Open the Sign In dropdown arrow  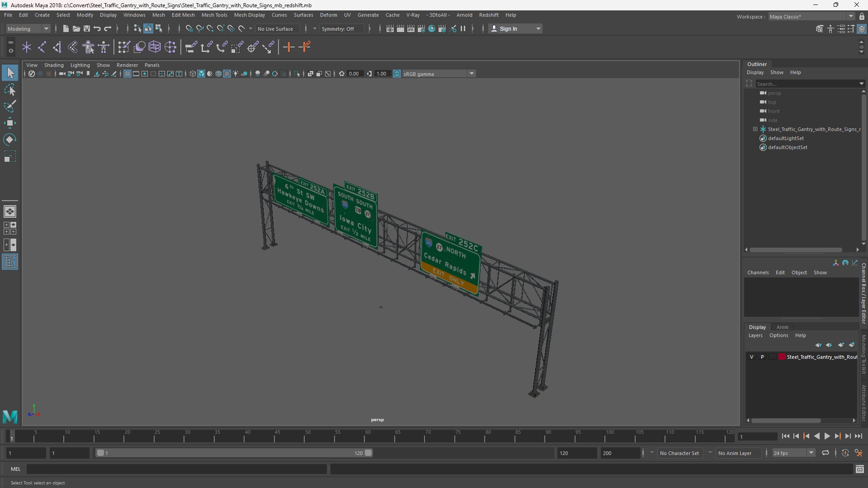538,28
